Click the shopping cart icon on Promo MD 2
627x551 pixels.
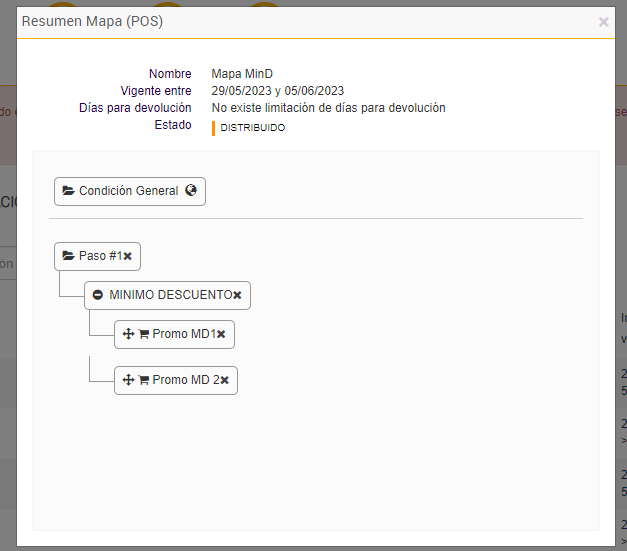[143, 380]
